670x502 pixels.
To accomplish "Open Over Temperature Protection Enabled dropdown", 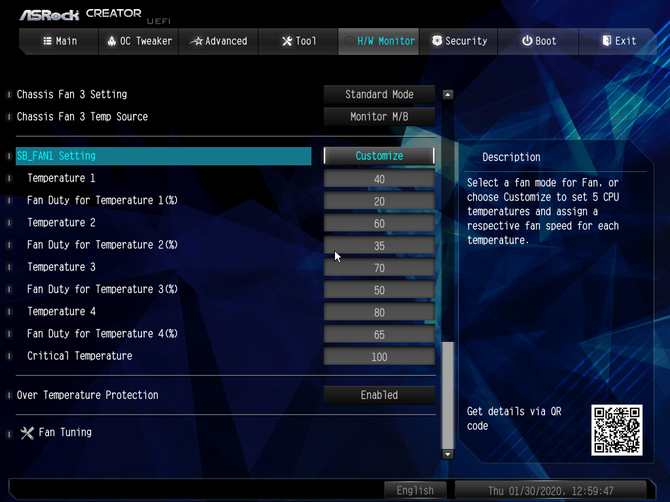I will coord(379,395).
